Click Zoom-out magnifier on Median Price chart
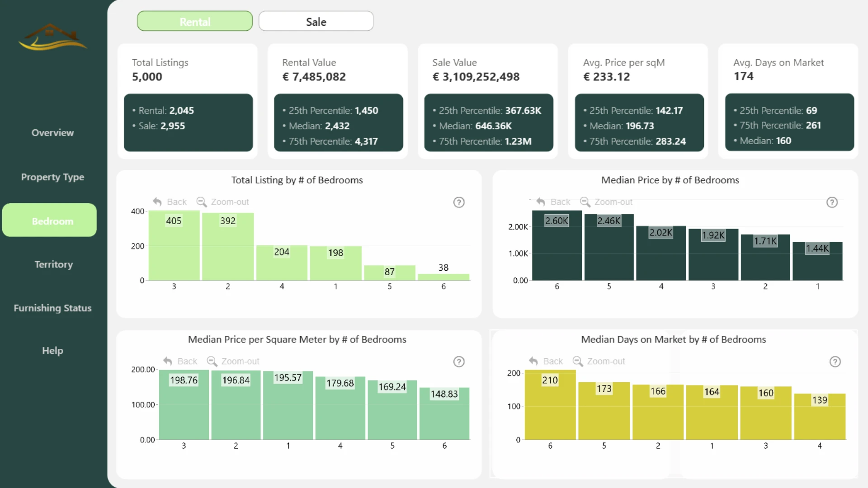This screenshot has height=488, width=868. [x=585, y=202]
